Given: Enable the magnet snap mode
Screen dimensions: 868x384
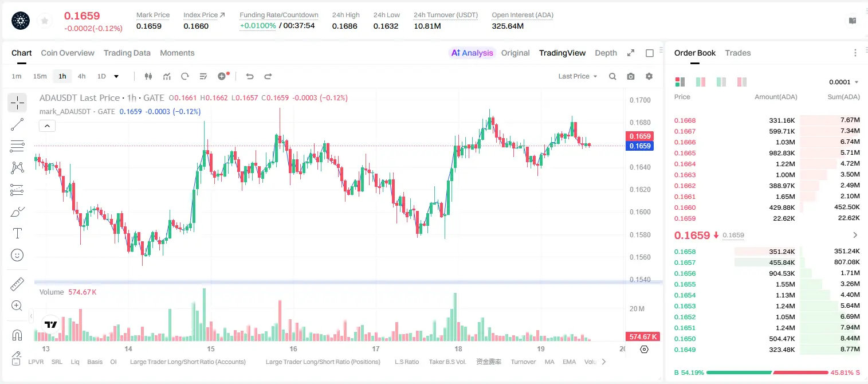Looking at the screenshot, I should [x=17, y=335].
